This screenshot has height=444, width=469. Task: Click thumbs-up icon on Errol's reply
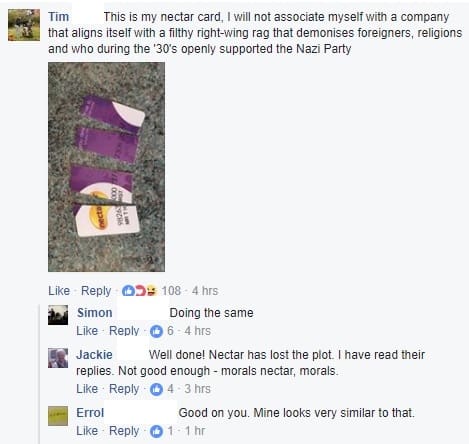coord(156,431)
